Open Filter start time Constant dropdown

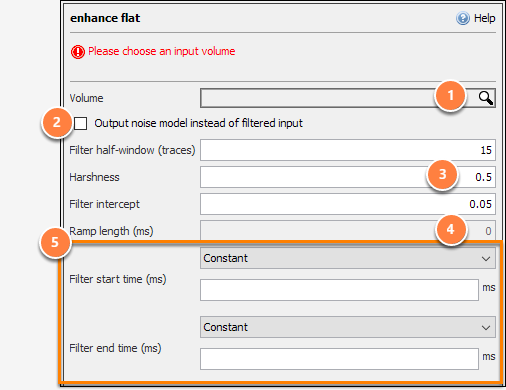point(348,258)
